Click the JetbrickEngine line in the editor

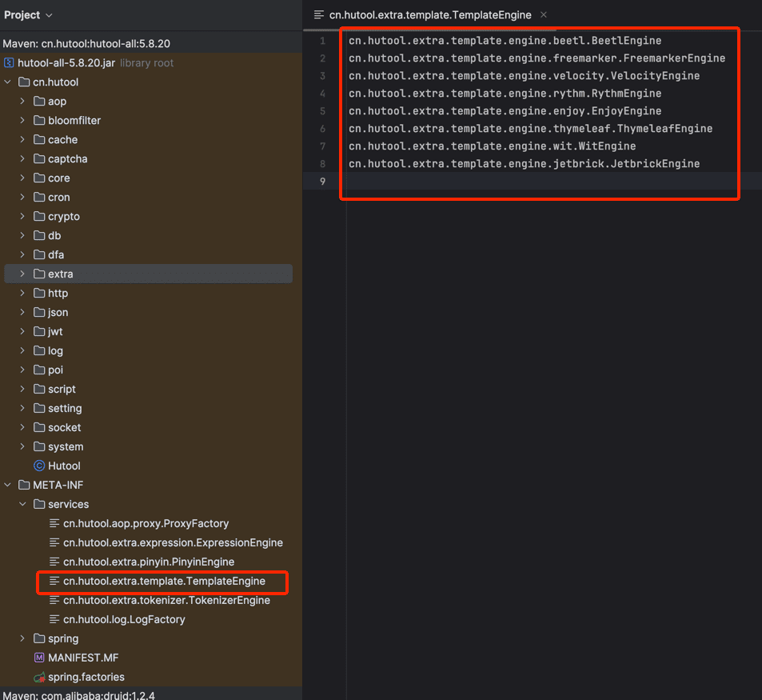(x=525, y=164)
